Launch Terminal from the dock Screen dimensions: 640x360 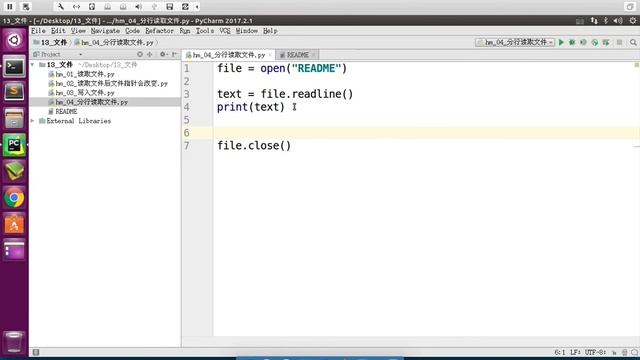pos(14,67)
